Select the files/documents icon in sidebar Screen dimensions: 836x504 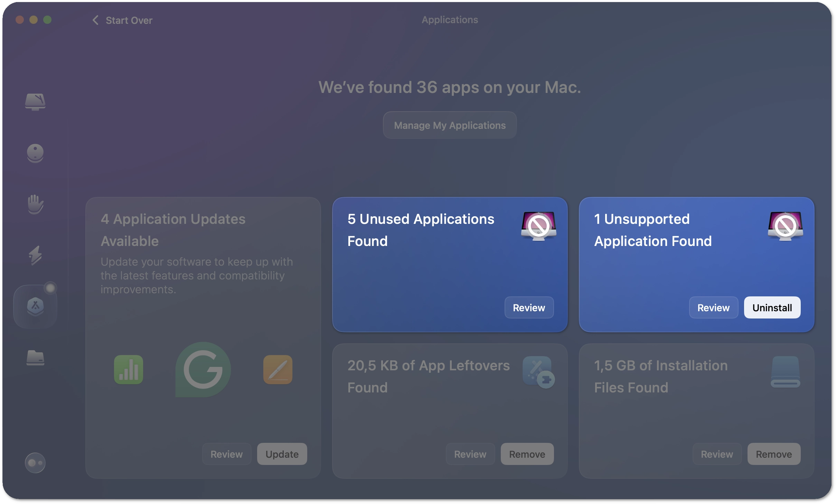point(34,356)
